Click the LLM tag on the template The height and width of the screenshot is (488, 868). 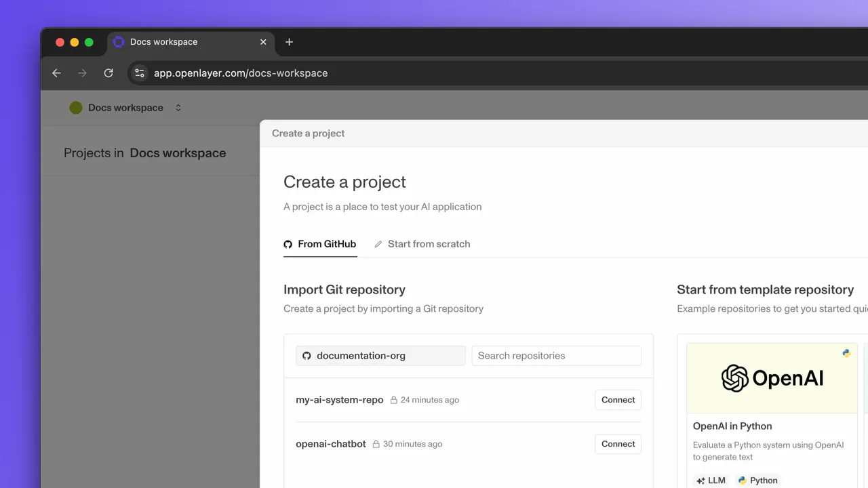click(x=710, y=481)
